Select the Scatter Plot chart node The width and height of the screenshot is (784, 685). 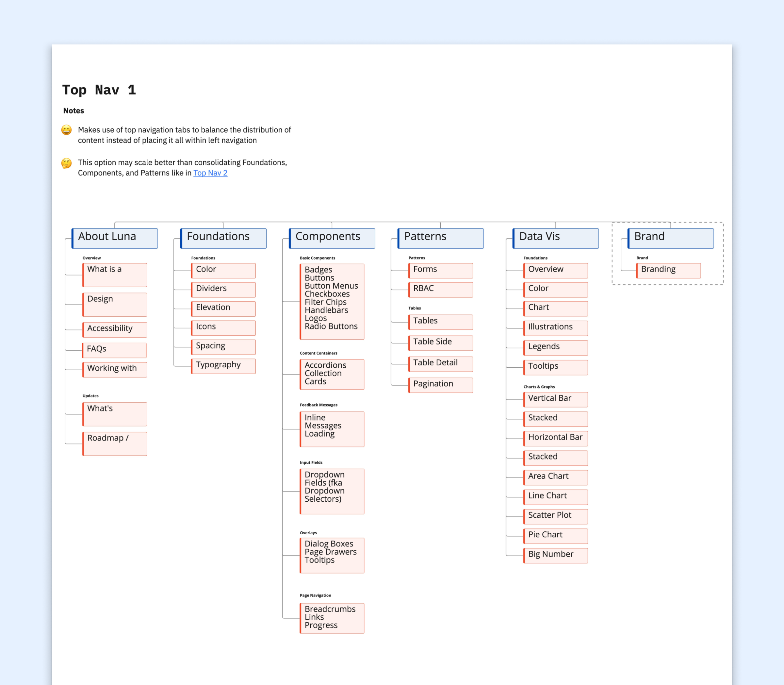tap(556, 516)
